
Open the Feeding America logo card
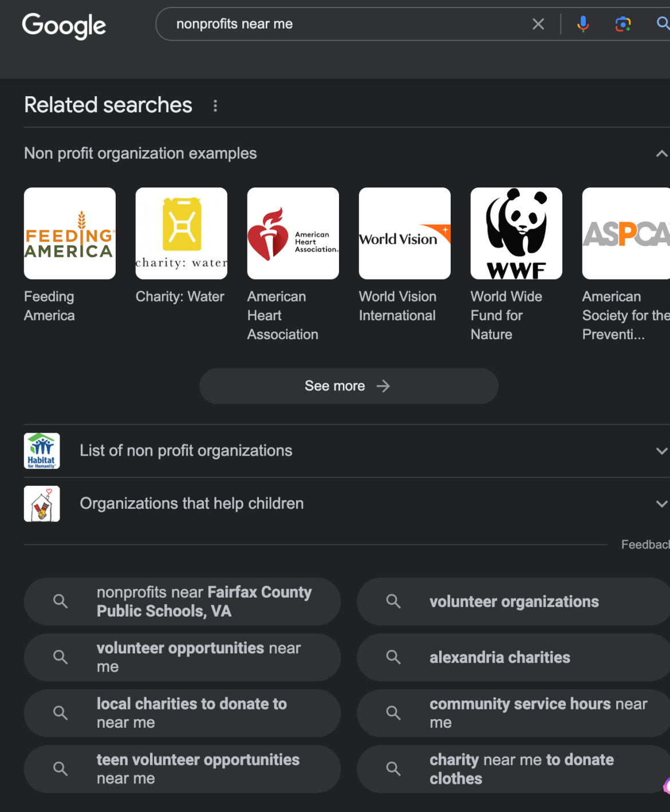70,234
